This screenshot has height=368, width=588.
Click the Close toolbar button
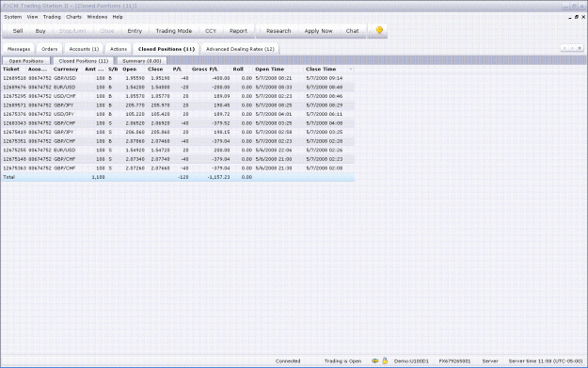[x=107, y=31]
